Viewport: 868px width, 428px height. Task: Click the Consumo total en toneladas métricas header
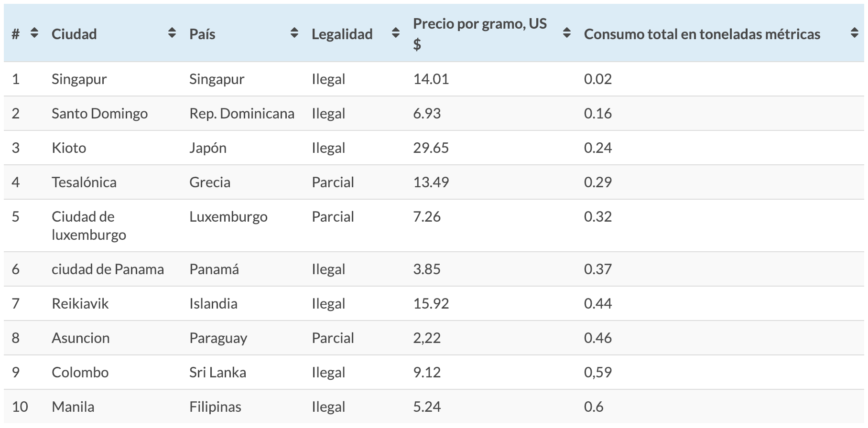[703, 33]
